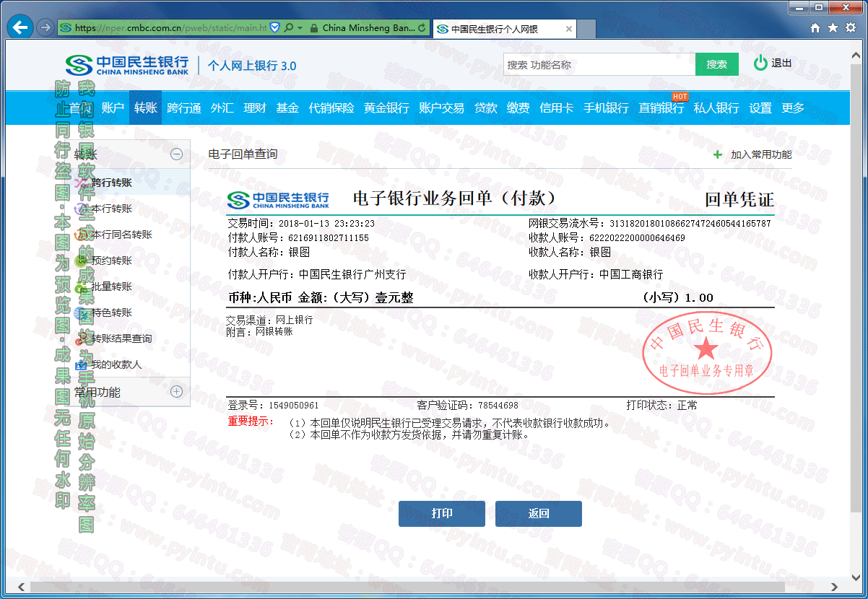Screen dimensions: 868x599
Task: Open the 私人银行 menu
Action: [716, 108]
